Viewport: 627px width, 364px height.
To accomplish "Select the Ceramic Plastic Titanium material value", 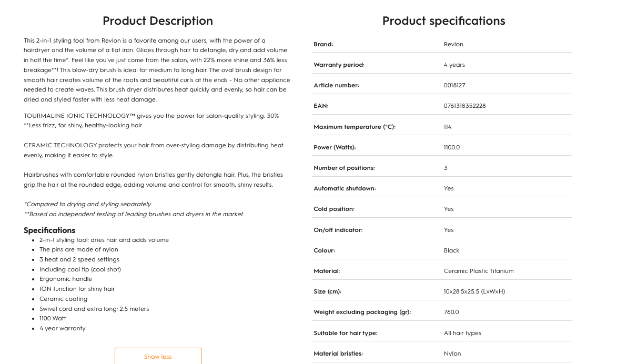I will point(479,271).
